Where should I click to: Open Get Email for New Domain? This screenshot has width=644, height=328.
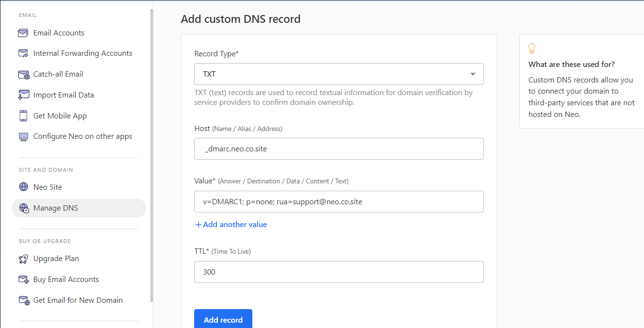79,300
